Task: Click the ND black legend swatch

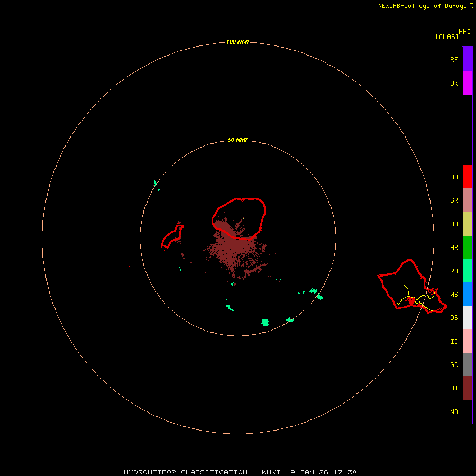Action: [x=467, y=411]
